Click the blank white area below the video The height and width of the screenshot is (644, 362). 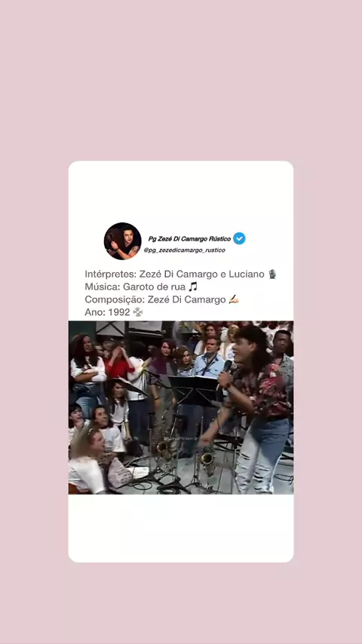181,528
